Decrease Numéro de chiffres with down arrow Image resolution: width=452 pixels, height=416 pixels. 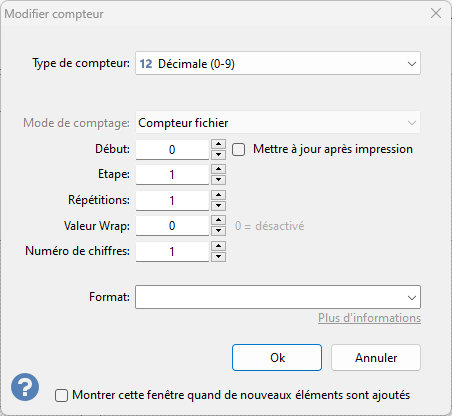[218, 257]
